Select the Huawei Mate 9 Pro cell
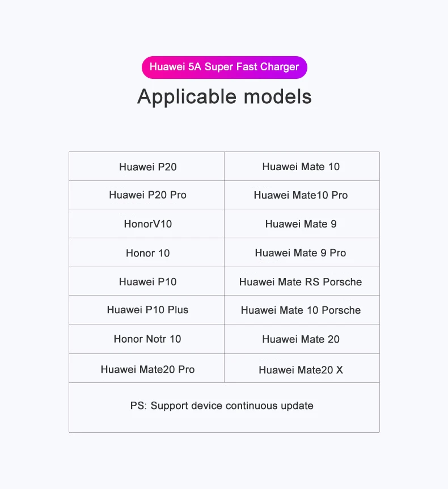The width and height of the screenshot is (448, 489). [301, 253]
